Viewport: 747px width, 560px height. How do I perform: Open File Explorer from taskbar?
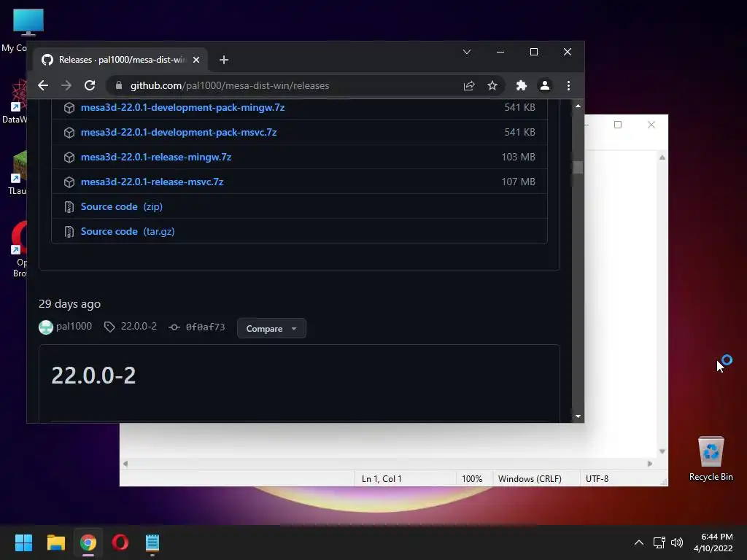coord(55,542)
